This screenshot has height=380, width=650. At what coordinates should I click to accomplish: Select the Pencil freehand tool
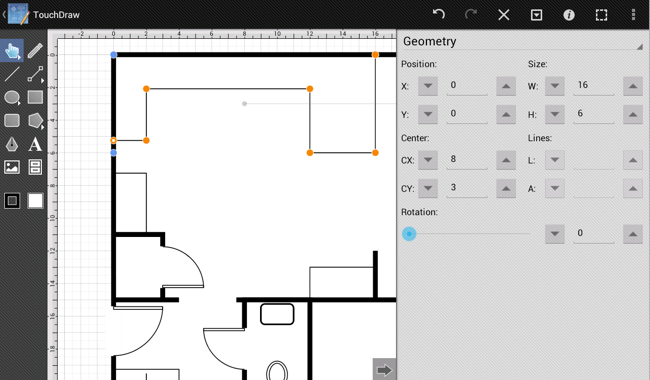(x=35, y=51)
